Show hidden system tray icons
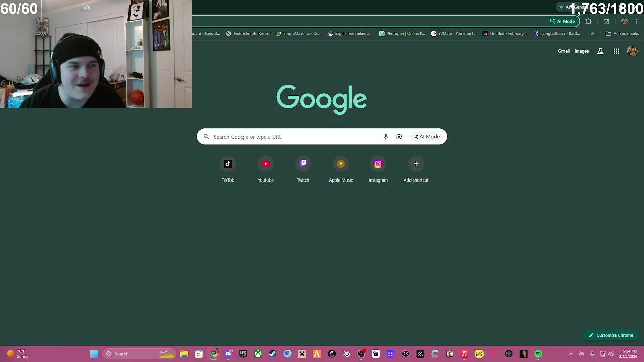 (570, 354)
